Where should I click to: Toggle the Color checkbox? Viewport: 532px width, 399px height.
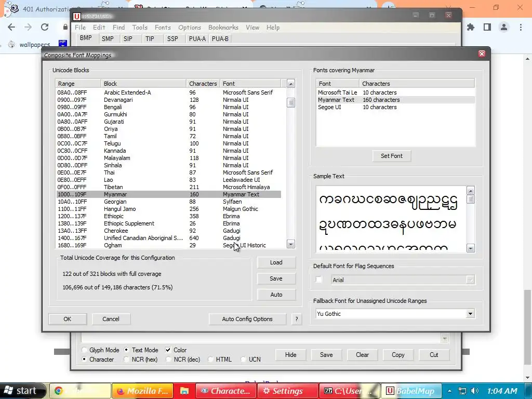tap(168, 350)
